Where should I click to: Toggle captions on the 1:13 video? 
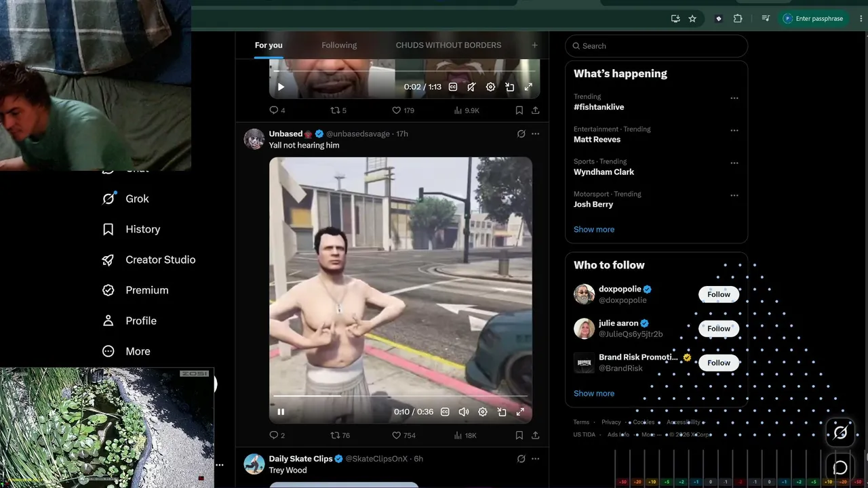(x=452, y=87)
